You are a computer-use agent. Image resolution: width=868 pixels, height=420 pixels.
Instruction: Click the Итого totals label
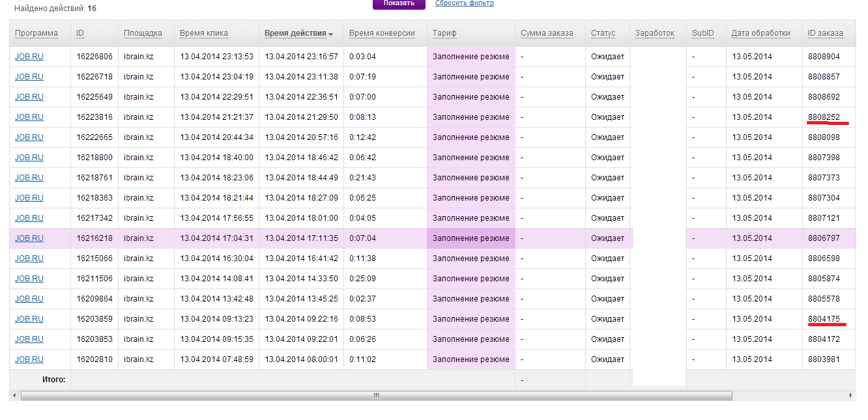[x=54, y=379]
